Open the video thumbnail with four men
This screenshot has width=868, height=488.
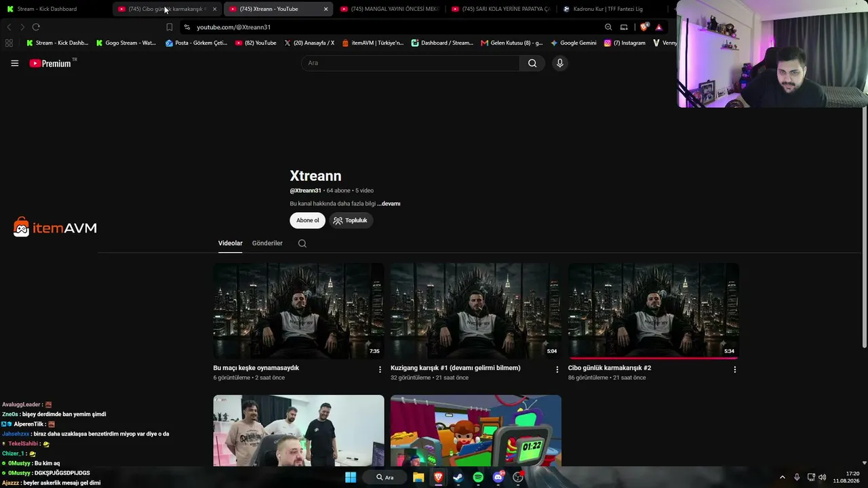point(298,430)
